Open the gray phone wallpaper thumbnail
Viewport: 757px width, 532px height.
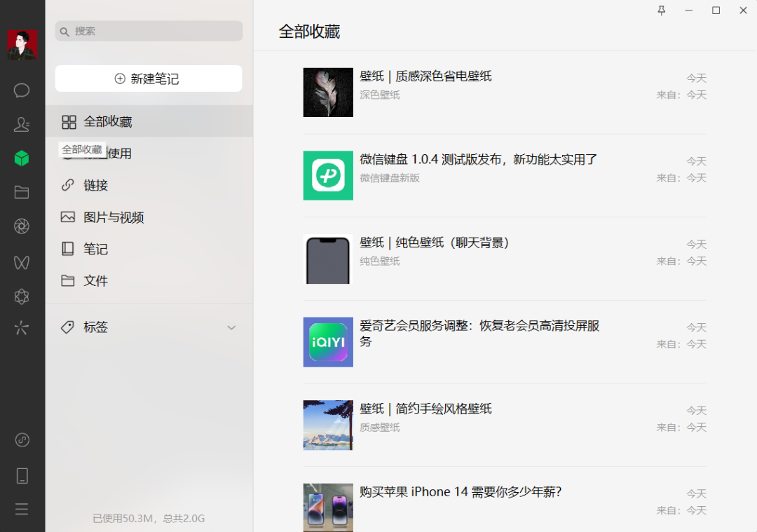pos(328,259)
